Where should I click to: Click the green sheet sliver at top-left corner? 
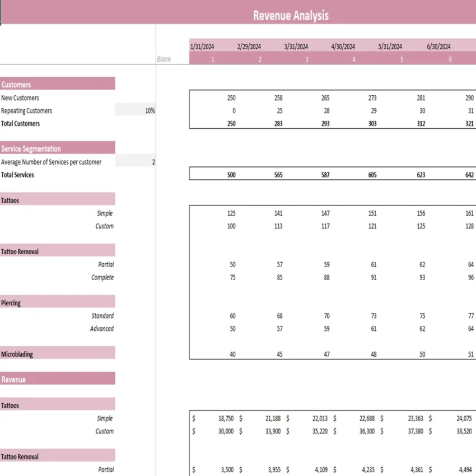(2, 12)
